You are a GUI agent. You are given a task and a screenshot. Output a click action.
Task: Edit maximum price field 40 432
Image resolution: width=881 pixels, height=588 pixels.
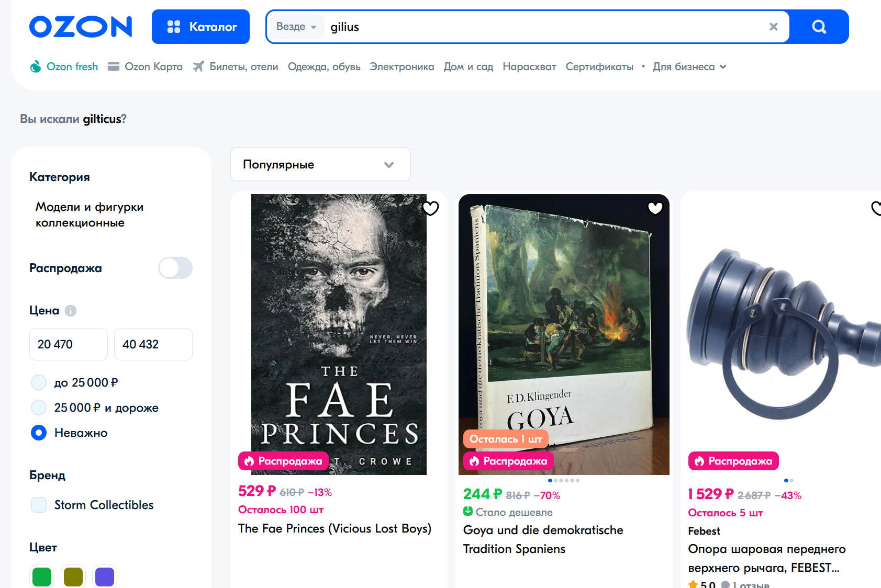[153, 344]
